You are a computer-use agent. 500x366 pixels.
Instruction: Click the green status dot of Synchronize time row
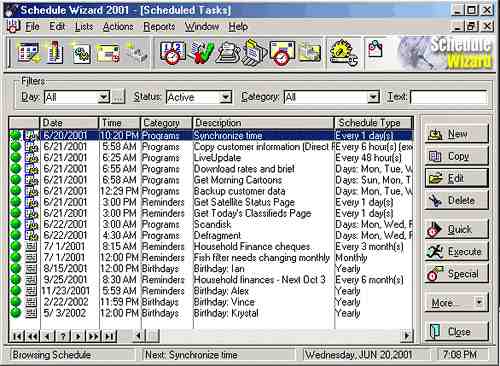click(x=15, y=135)
